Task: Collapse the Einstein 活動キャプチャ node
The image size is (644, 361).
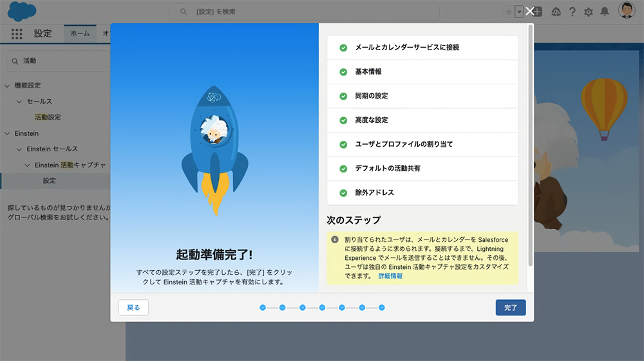Action: point(27,165)
